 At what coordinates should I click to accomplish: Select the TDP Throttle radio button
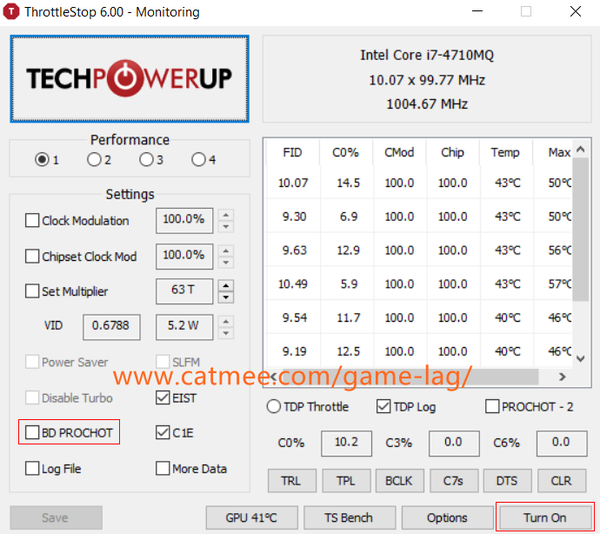274,406
